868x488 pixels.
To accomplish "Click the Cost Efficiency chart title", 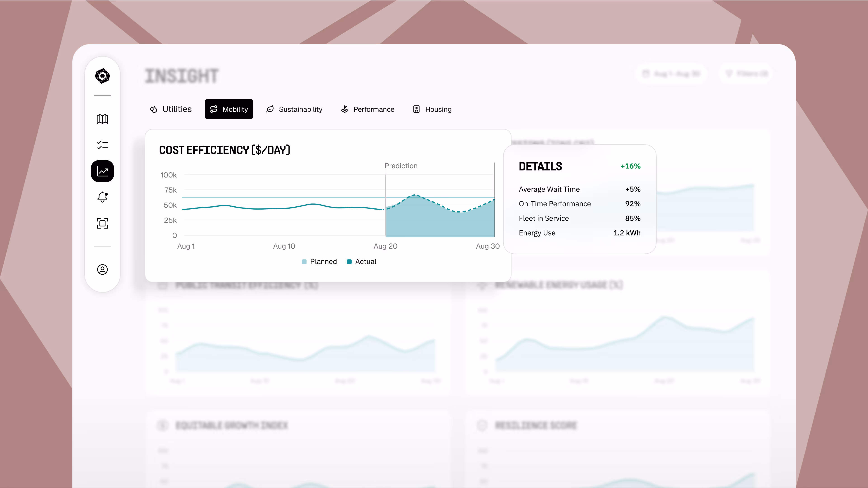I will [x=225, y=150].
